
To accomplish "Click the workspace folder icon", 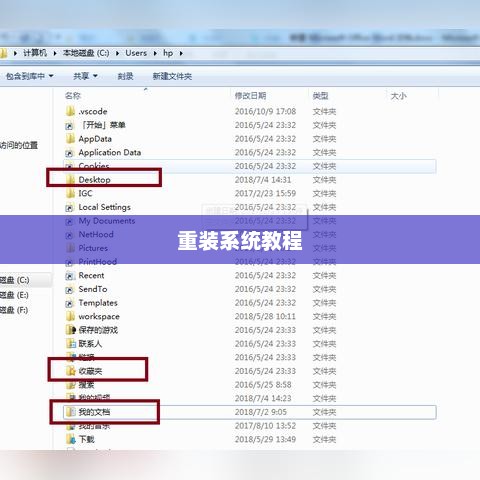I will click(70, 316).
